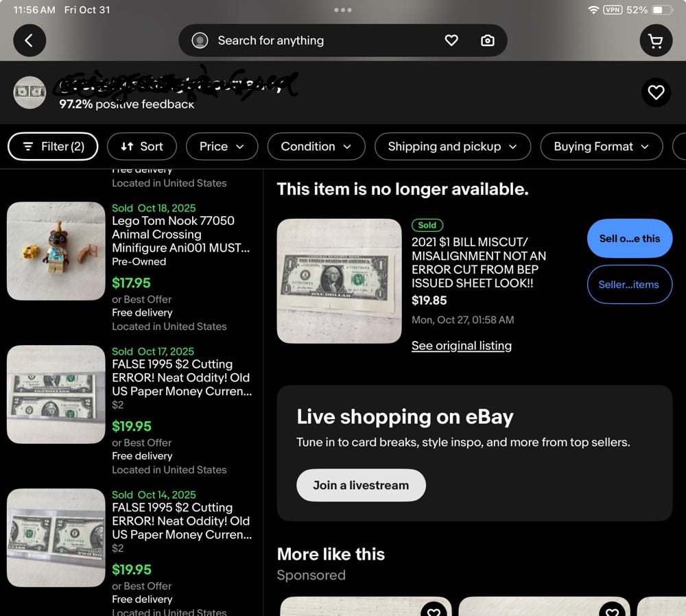Select 'Sponsored' label

point(311,575)
